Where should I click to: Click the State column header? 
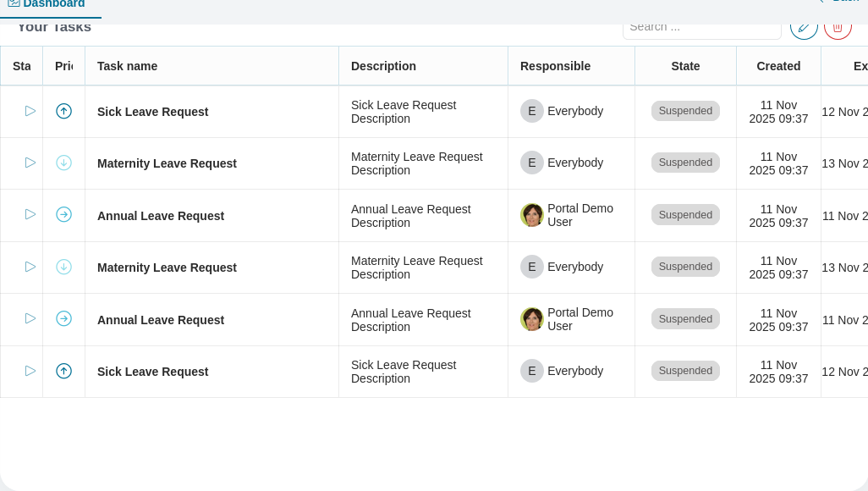[685, 65]
